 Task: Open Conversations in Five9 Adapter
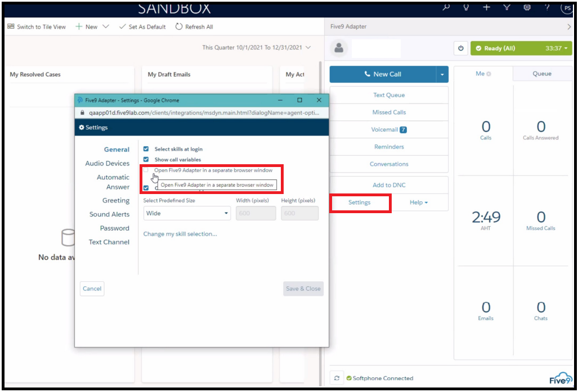[x=389, y=164]
